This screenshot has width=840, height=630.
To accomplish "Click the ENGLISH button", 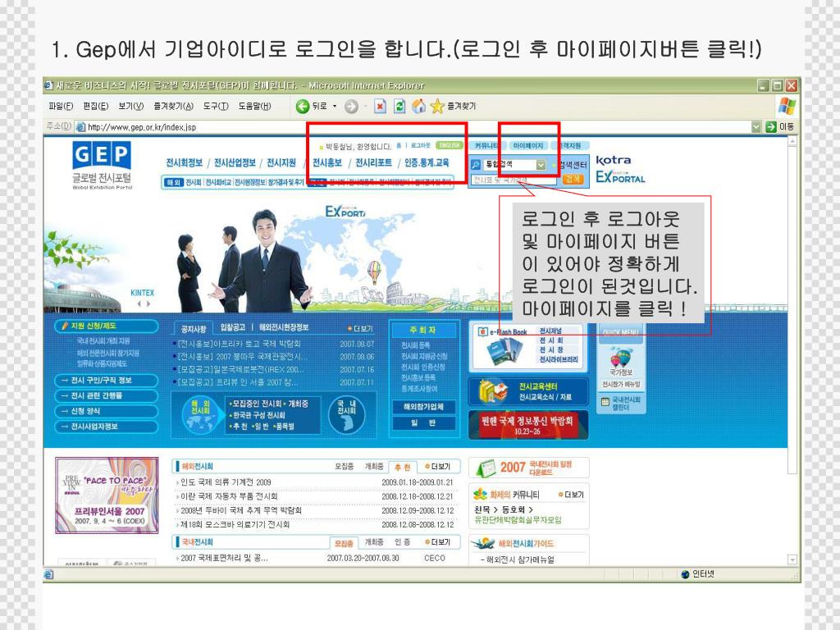I will [450, 146].
